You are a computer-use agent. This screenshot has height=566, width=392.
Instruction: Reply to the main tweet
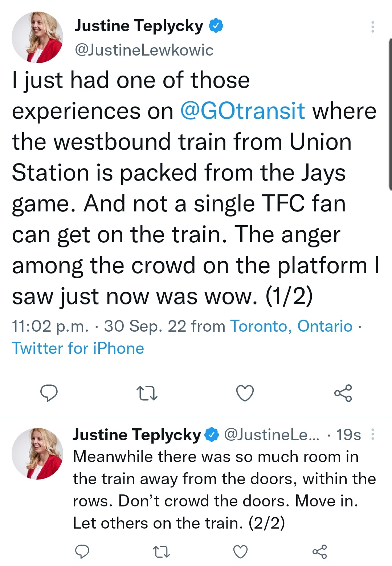pyautogui.click(x=49, y=393)
